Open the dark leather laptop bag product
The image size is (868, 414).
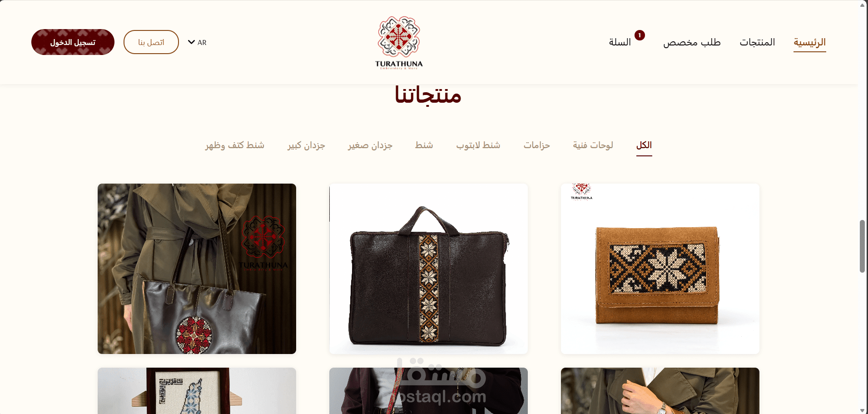pos(428,269)
